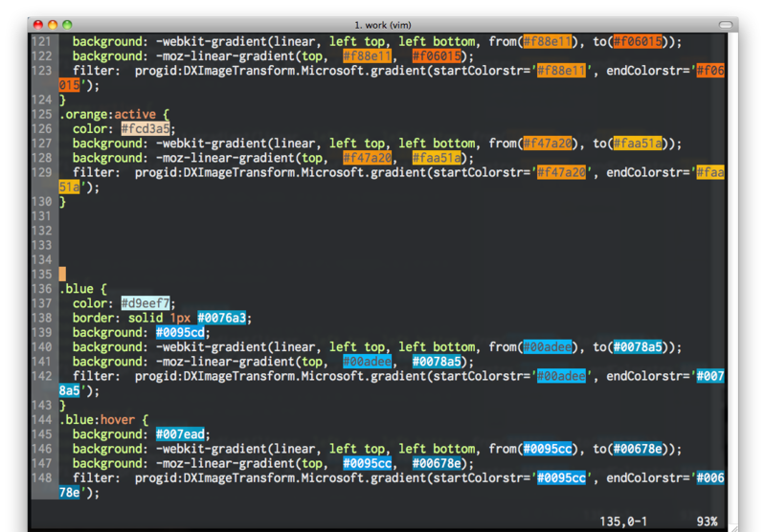This screenshot has height=532, width=766.
Task: Click #faa51a in webkit-gradient on line 127
Action: [638, 144]
